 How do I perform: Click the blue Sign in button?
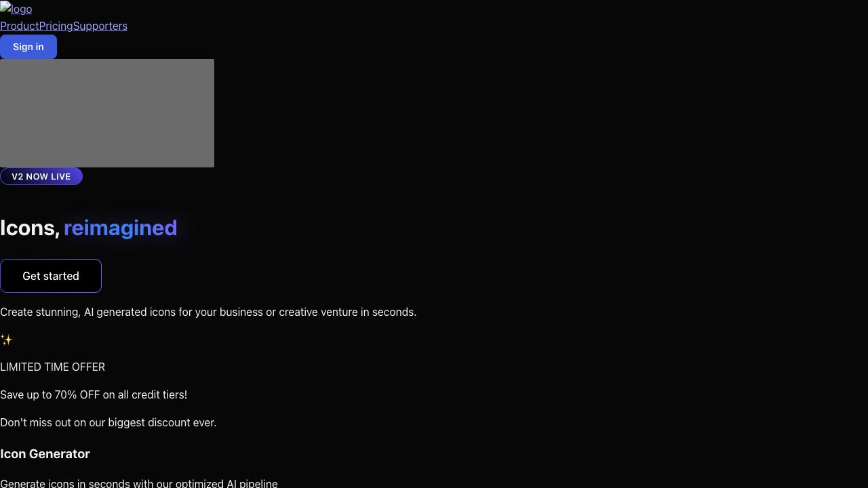28,47
